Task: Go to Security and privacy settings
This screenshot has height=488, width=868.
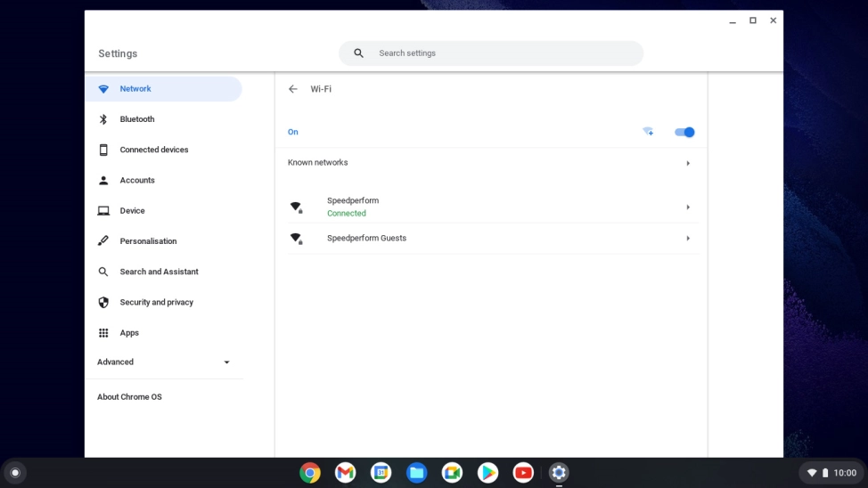Action: click(156, 303)
